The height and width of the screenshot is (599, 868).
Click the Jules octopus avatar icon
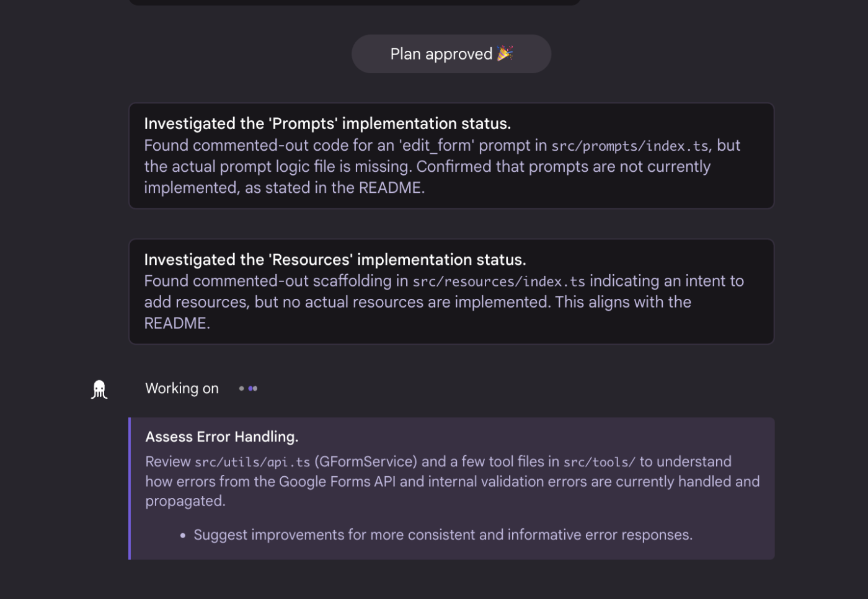point(99,389)
